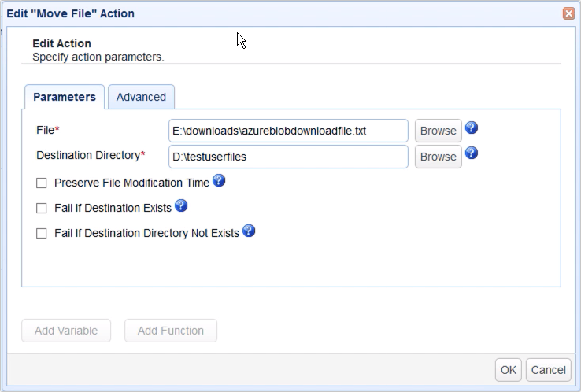Viewport: 581px width, 392px height.
Task: Click into the Destination Directory text field
Action: coord(288,157)
